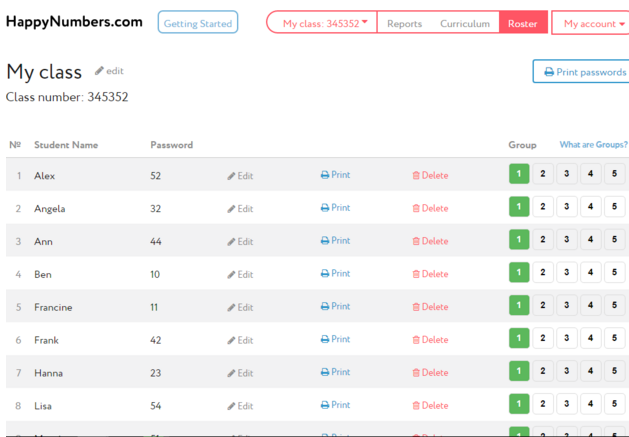The image size is (629, 437).
Task: Click the pencil Edit icon for Ben
Action: (232, 275)
